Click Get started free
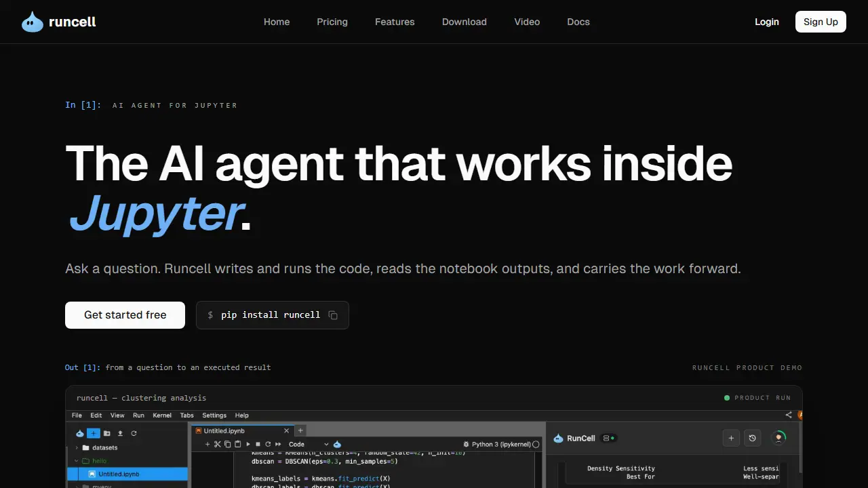The height and width of the screenshot is (488, 868). pos(125,315)
